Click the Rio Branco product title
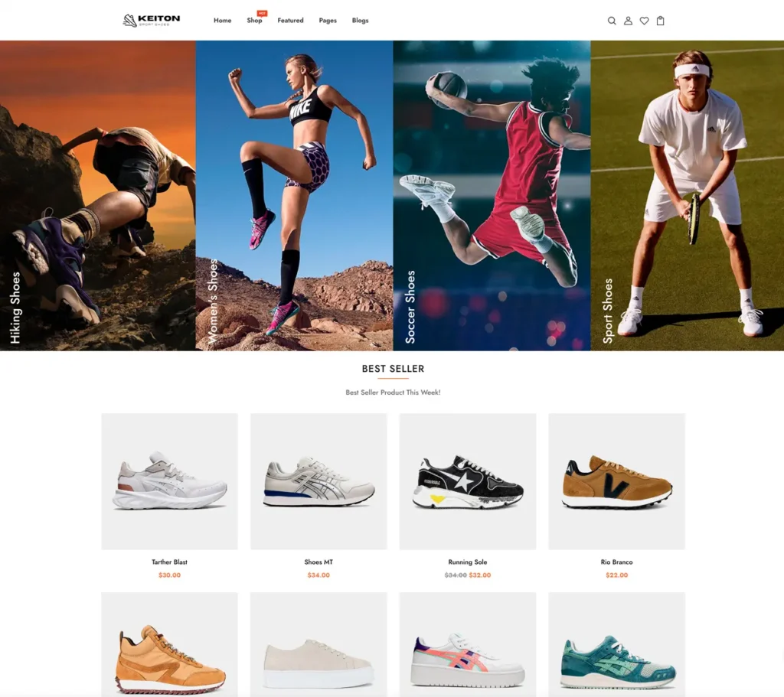784x697 pixels. coord(616,562)
